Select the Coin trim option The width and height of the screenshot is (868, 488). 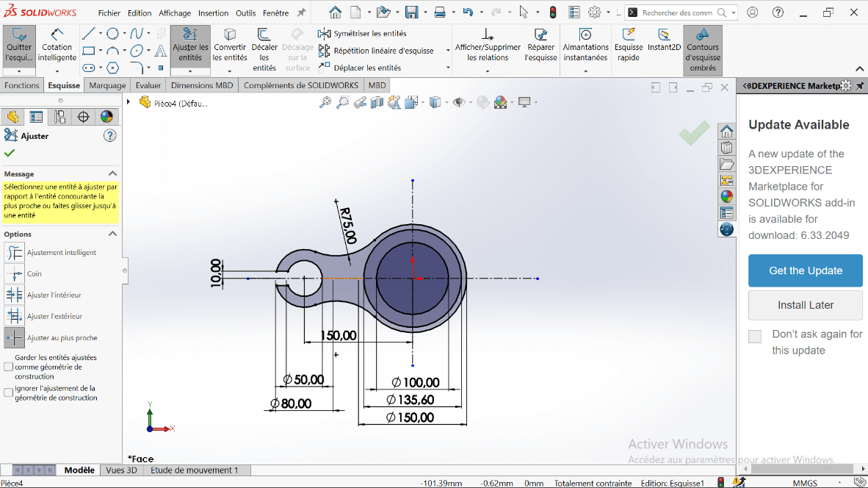pyautogui.click(x=15, y=274)
